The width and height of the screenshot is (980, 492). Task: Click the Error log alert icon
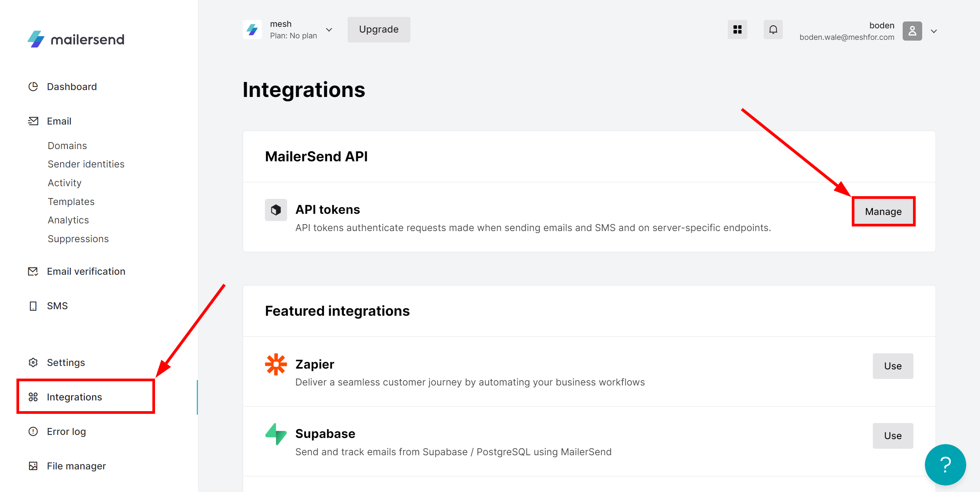click(33, 431)
